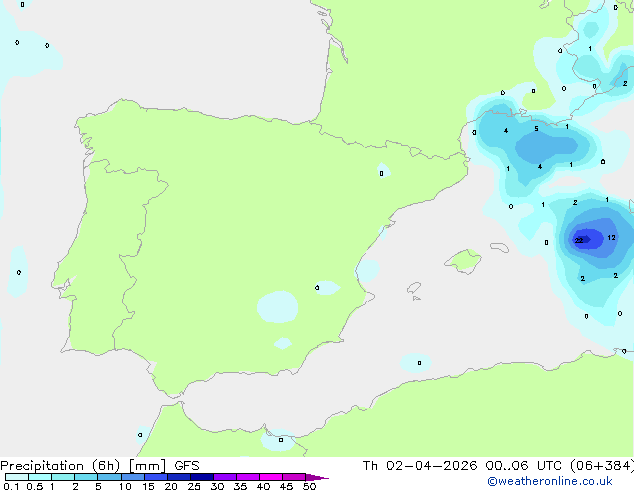This screenshot has width=634, height=490.
Task: Click the legend label '25'
Action: (x=194, y=486)
